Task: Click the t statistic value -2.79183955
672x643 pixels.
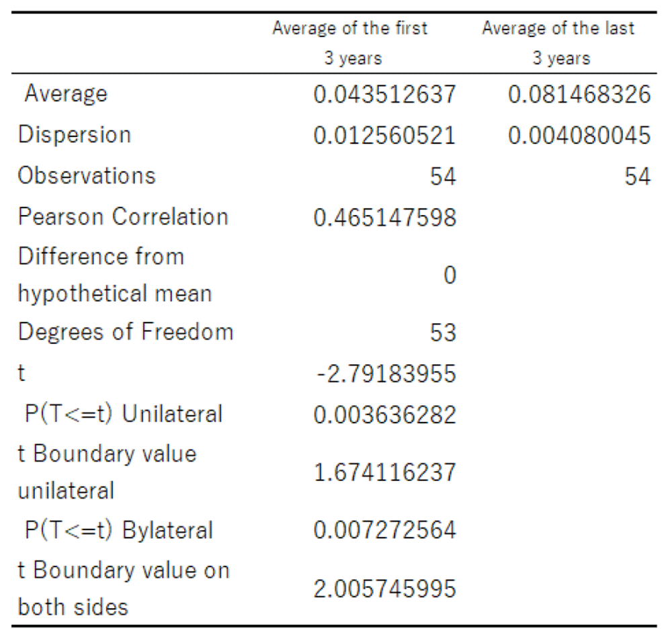Action: tap(384, 374)
